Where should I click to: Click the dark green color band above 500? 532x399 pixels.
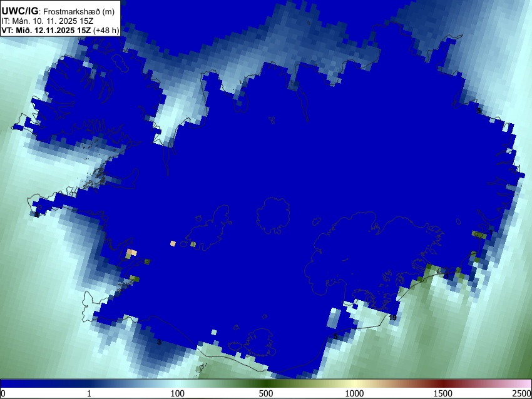pos(265,384)
